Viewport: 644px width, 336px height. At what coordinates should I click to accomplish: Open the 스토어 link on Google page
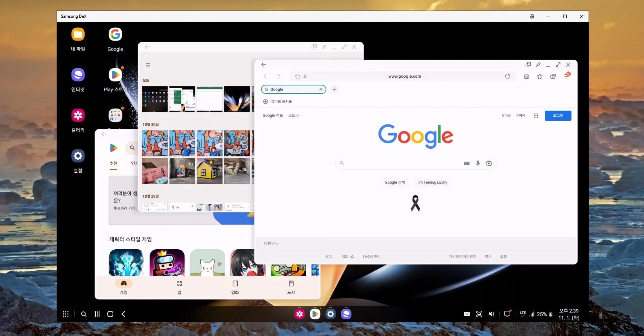coord(293,115)
